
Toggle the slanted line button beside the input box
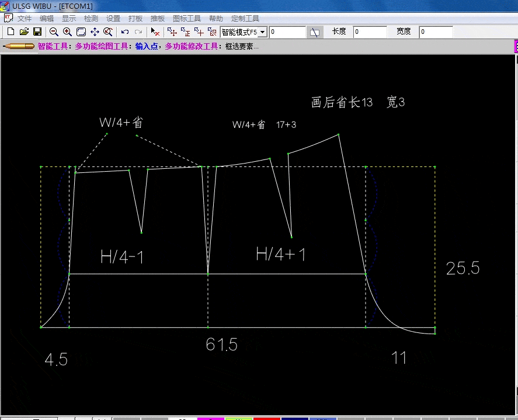click(315, 32)
